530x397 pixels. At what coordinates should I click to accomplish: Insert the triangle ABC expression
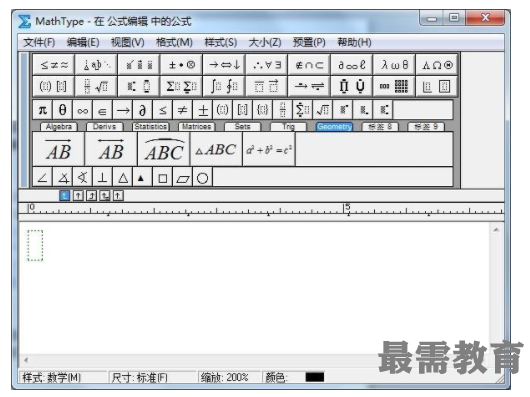pos(216,149)
